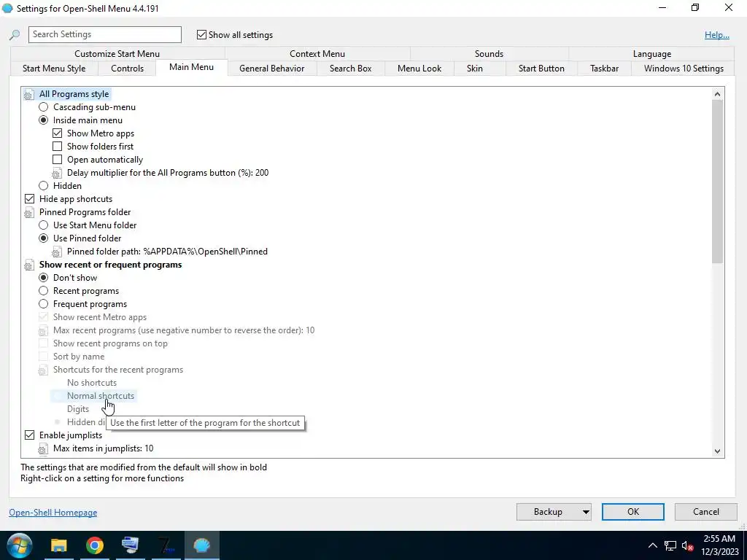Open the Skin tab
The height and width of the screenshot is (560, 747).
tap(474, 69)
